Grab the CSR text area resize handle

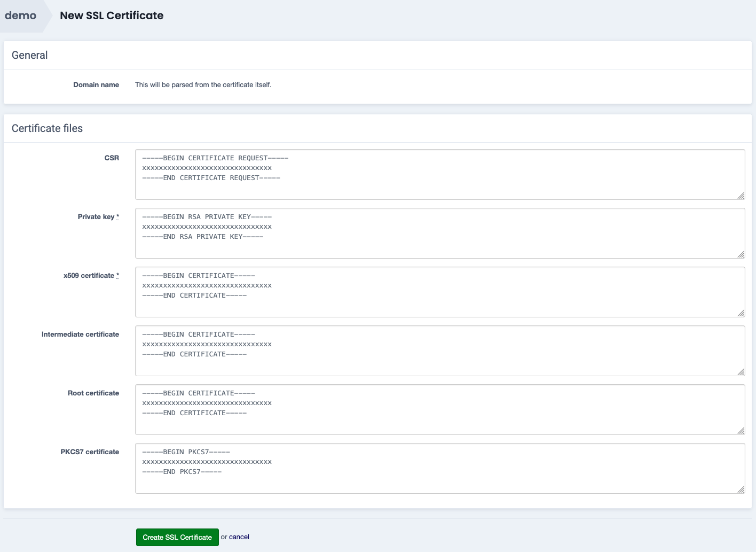pos(741,196)
